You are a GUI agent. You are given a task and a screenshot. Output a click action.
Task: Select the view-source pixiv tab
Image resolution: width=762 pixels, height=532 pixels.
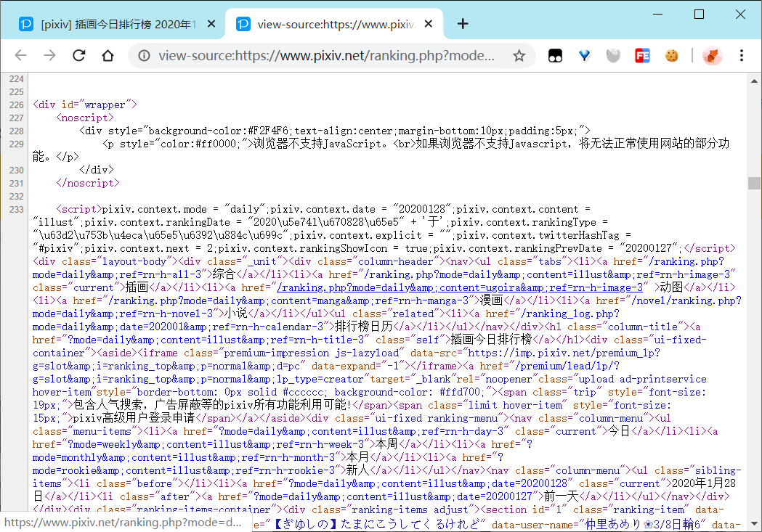(334, 24)
